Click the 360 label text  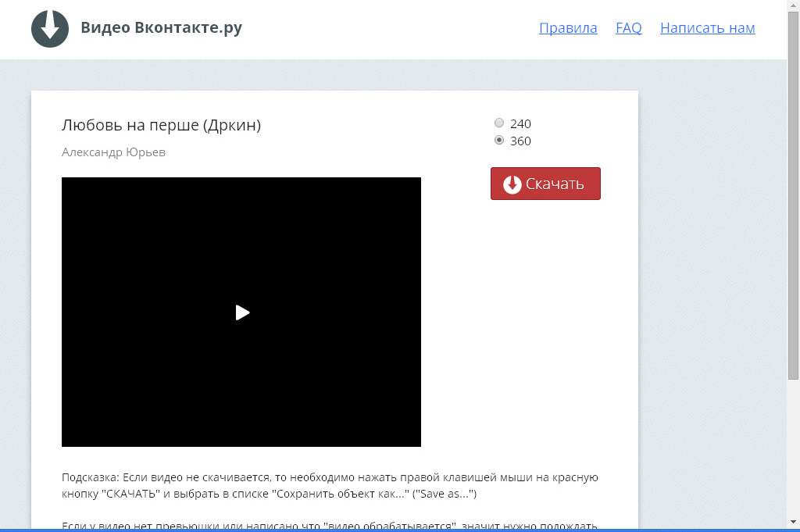(520, 141)
